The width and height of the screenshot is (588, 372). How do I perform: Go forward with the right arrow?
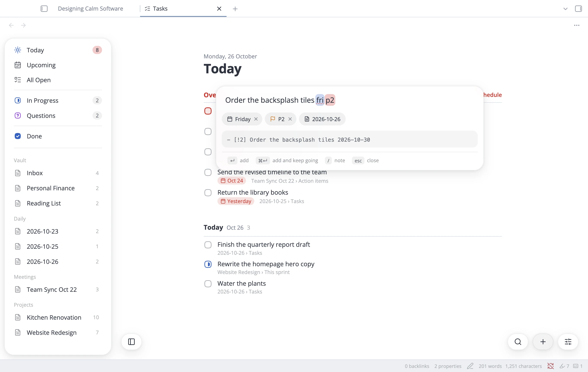23,25
